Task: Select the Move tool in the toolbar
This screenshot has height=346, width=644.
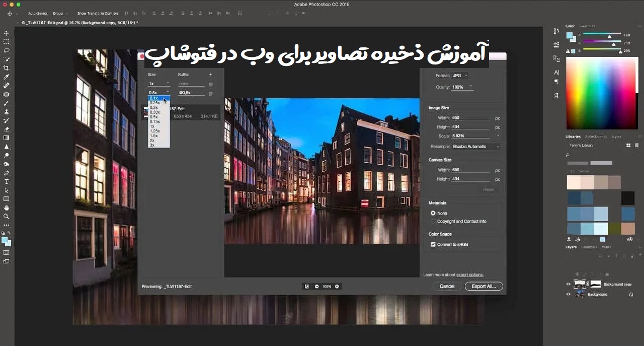Action: click(x=7, y=33)
